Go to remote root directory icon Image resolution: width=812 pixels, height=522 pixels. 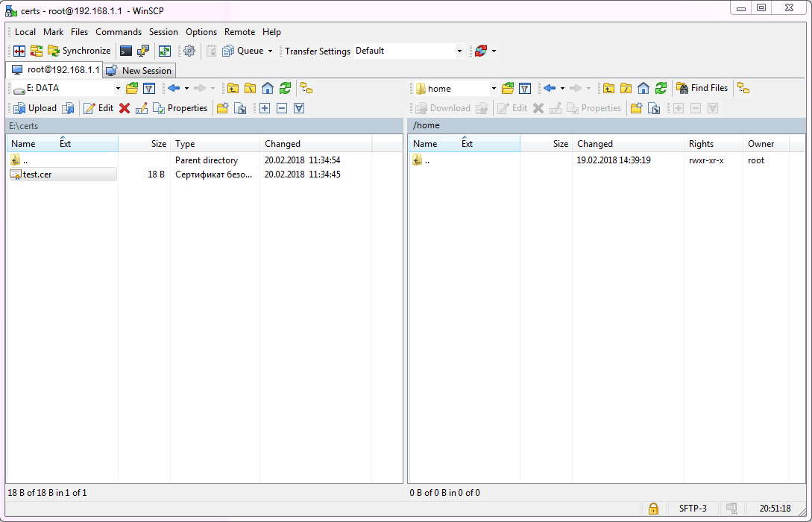(x=626, y=89)
